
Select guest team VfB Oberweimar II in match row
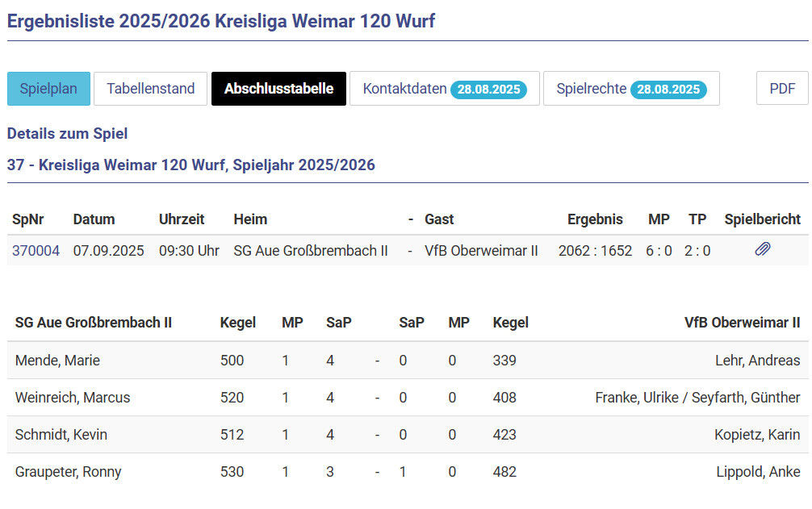(x=481, y=251)
